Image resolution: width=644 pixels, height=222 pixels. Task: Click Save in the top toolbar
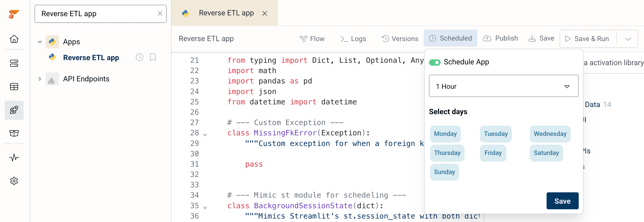541,38
